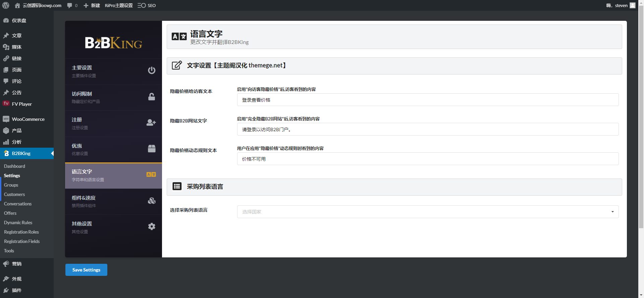This screenshot has height=298, width=644.
Task: Click the Save Settings button
Action: [86, 270]
